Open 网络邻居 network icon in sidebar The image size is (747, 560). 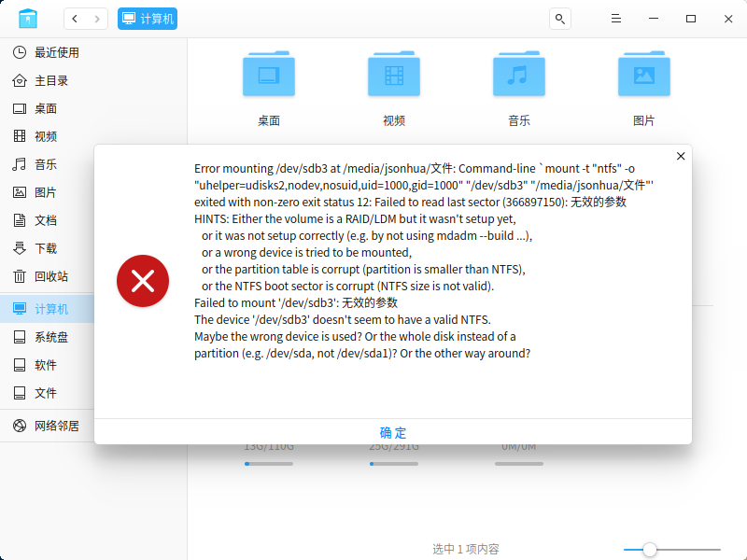pyautogui.click(x=20, y=426)
